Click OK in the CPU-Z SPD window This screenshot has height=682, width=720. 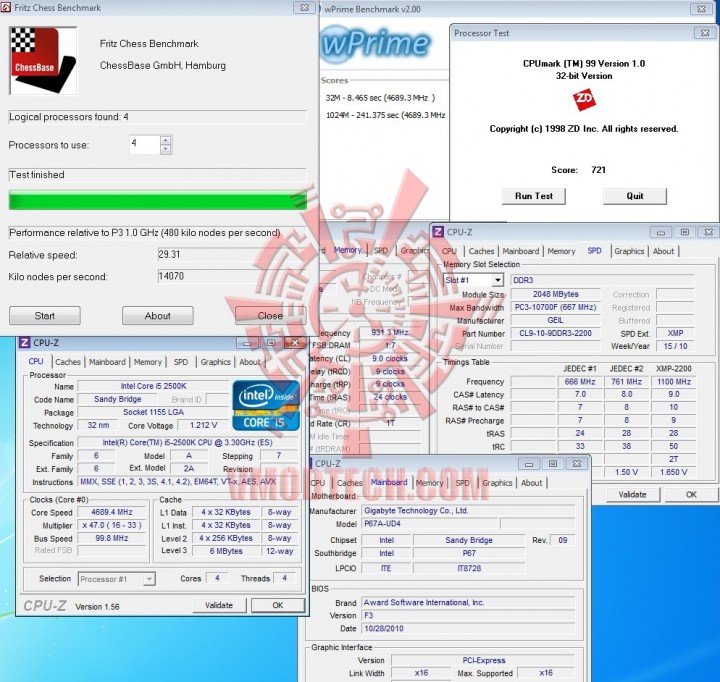(691, 495)
